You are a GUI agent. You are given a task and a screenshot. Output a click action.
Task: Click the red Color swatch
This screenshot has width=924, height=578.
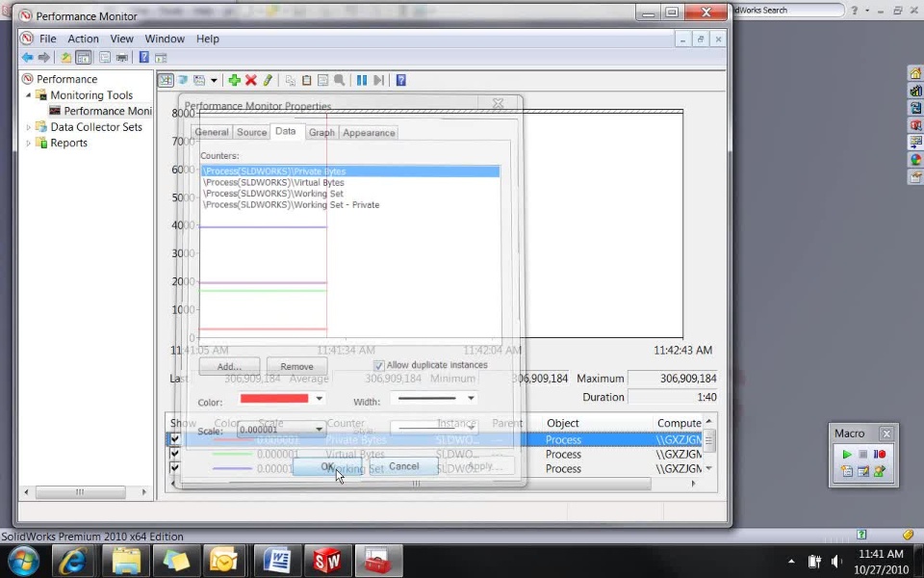coord(274,399)
